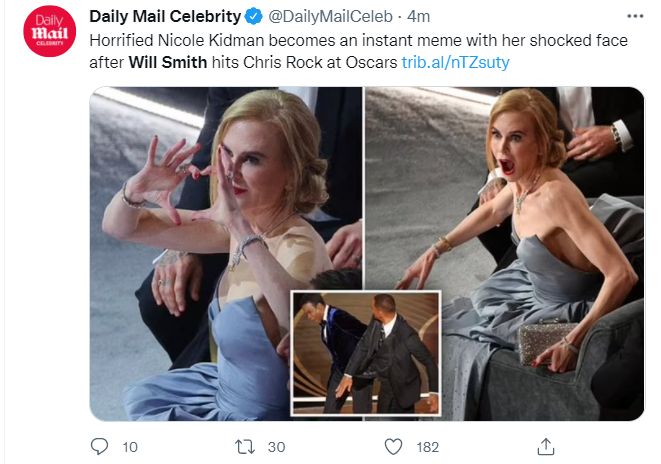Click the share arrow icon
Viewport: 661px width, 464px height.
pyautogui.click(x=546, y=447)
